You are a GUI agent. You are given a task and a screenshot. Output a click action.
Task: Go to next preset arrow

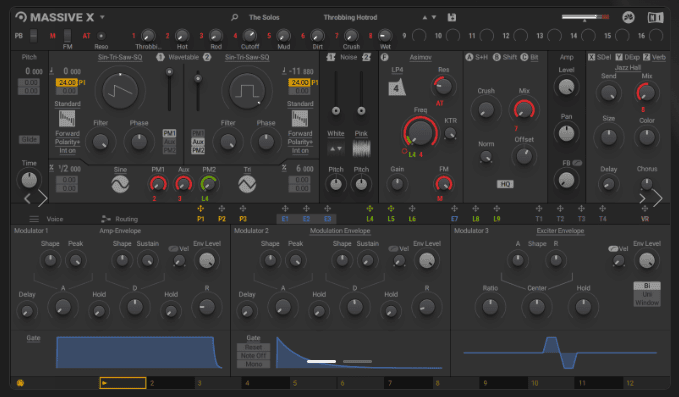click(434, 17)
